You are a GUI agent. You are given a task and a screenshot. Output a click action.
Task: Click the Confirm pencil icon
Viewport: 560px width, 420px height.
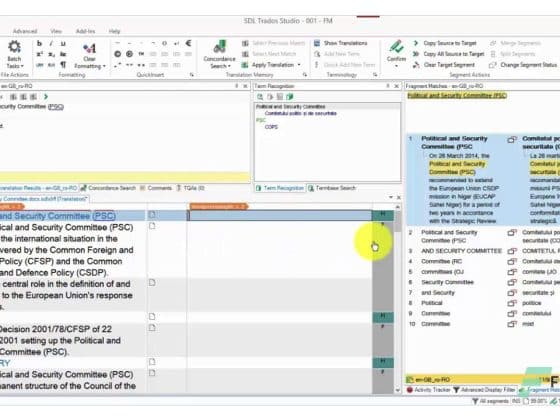click(396, 47)
